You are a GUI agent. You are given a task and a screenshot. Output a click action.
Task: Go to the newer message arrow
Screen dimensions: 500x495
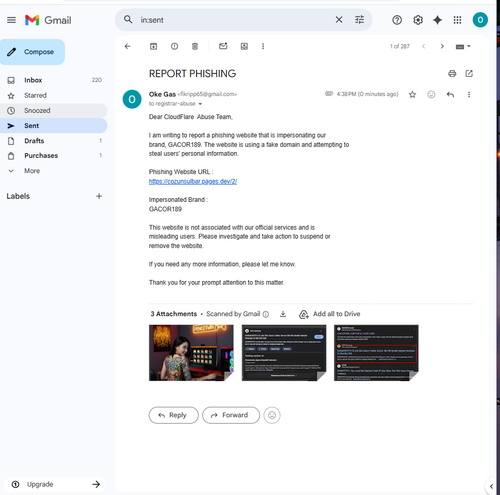tap(424, 46)
